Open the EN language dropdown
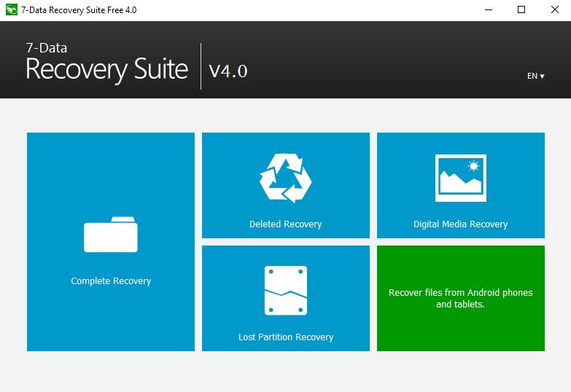This screenshot has width=571, height=392. (x=536, y=76)
